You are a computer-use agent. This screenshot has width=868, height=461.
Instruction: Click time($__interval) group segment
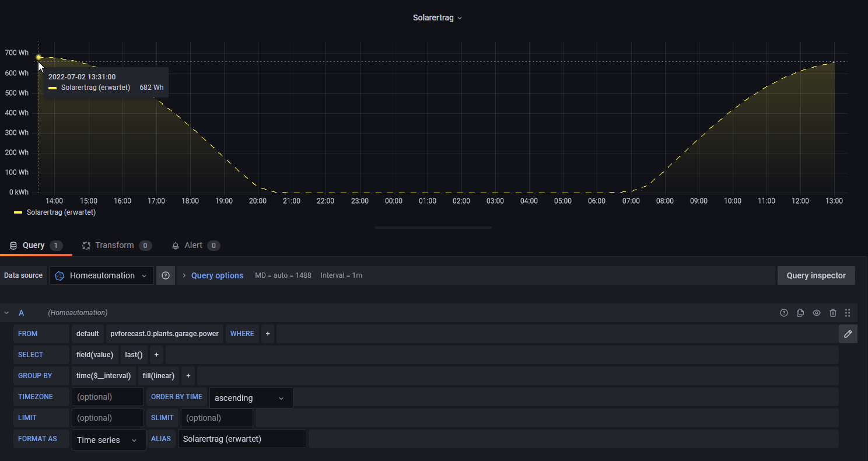point(104,376)
